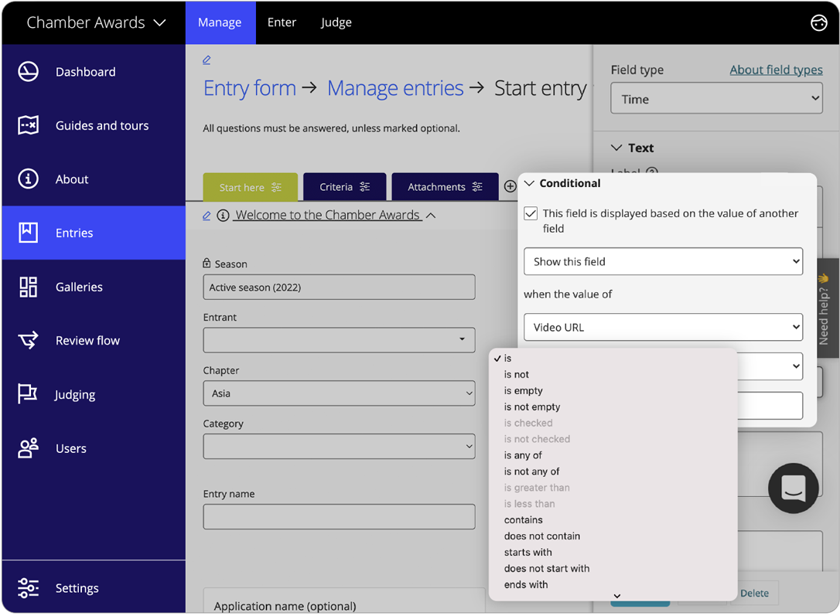Open the chat support bubble
Screen dimensions: 840x616
point(793,488)
